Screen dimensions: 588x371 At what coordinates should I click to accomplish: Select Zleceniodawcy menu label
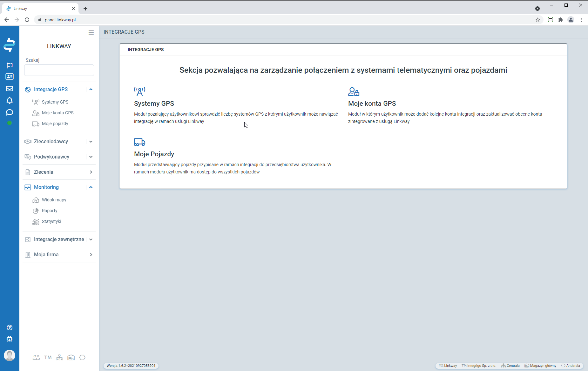tap(51, 142)
